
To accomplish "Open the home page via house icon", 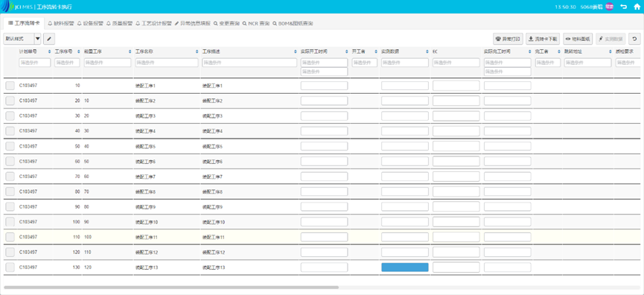I will 637,7.
